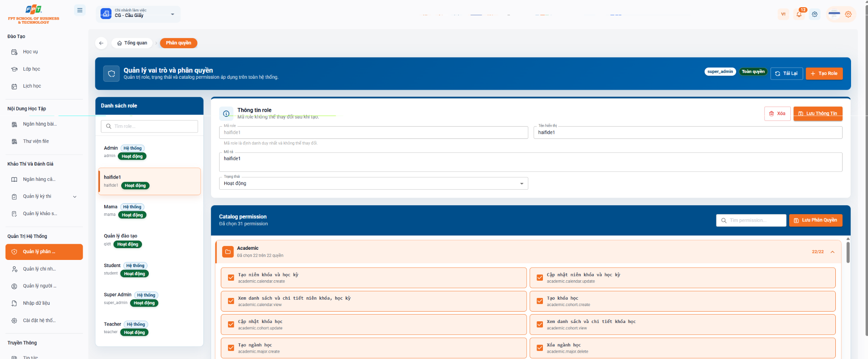Focus the Tìm permission search field
868x359 pixels.
coord(751,220)
